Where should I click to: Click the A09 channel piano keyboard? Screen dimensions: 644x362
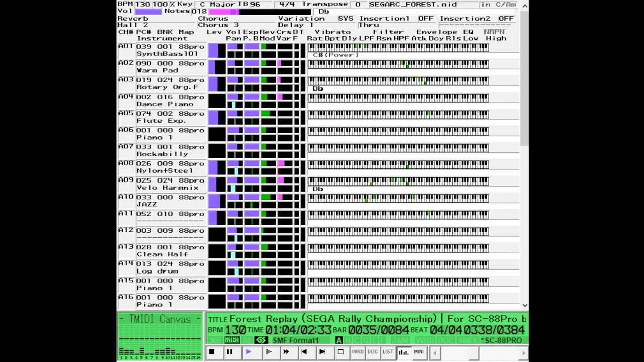[x=398, y=181]
